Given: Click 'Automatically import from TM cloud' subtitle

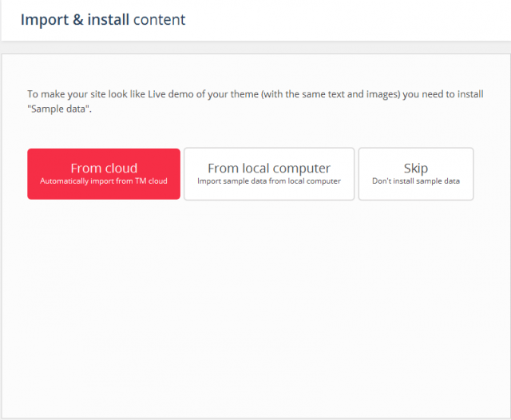Looking at the screenshot, I should click(x=104, y=181).
